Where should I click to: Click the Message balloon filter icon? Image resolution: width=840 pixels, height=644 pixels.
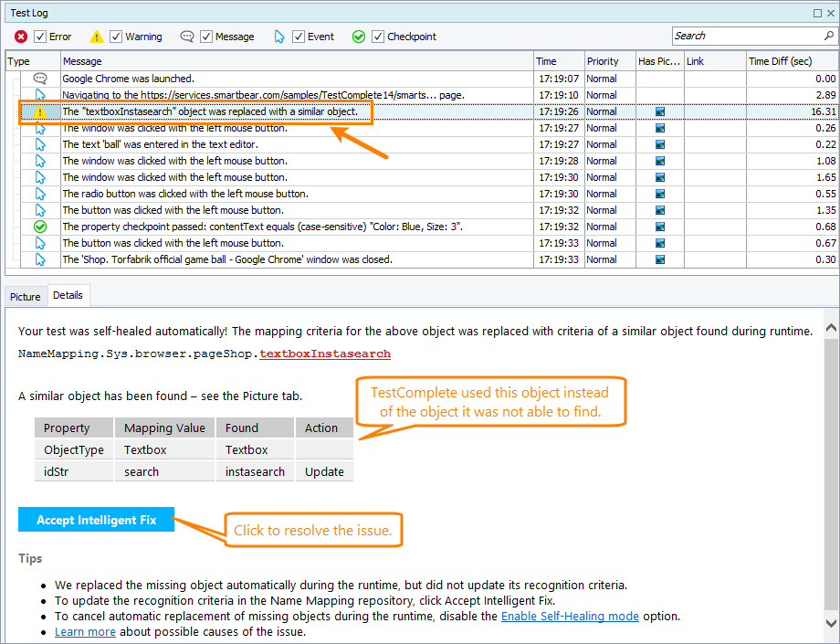[186, 37]
